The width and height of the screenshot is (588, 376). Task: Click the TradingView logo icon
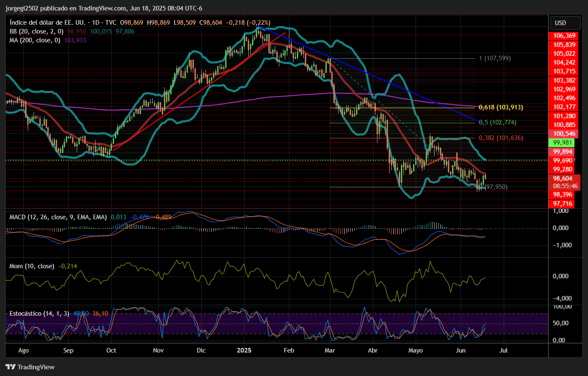click(x=10, y=367)
